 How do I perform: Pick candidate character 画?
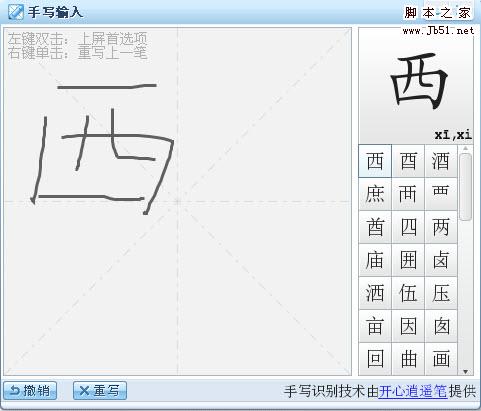click(x=441, y=359)
